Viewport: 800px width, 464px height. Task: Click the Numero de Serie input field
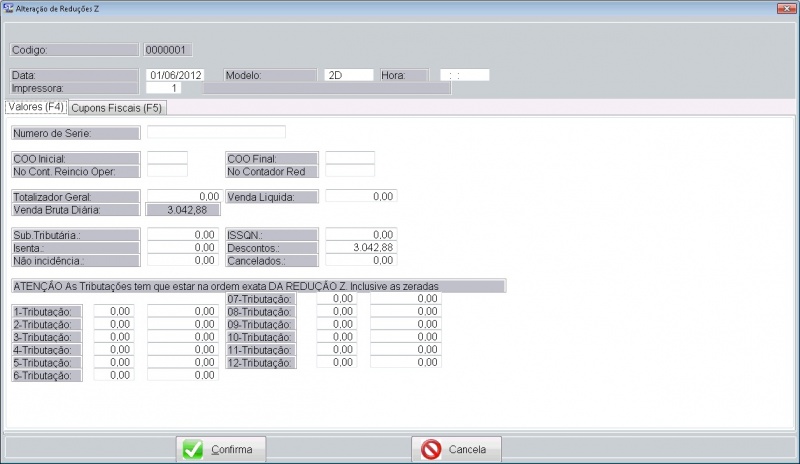[x=216, y=132]
